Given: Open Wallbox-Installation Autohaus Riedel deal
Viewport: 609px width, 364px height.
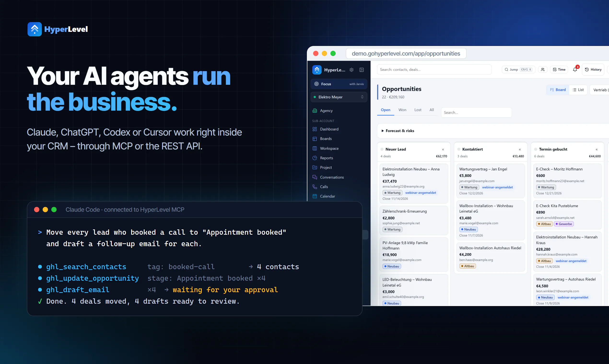Looking at the screenshot, I should (490, 257).
